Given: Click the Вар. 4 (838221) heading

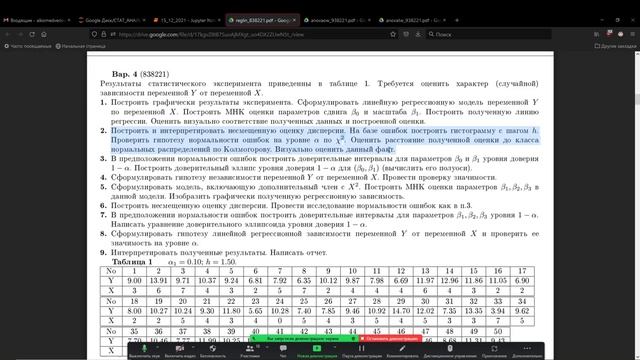Looking at the screenshot, I should (x=140, y=74).
